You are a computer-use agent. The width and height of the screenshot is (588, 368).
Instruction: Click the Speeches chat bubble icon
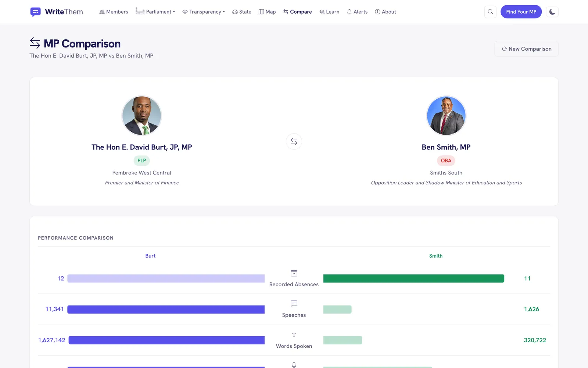[294, 304]
